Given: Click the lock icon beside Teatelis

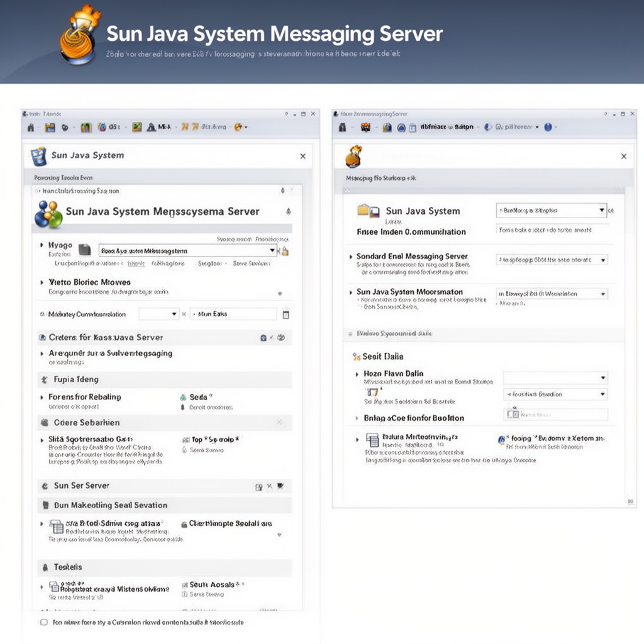Looking at the screenshot, I should point(45,568).
